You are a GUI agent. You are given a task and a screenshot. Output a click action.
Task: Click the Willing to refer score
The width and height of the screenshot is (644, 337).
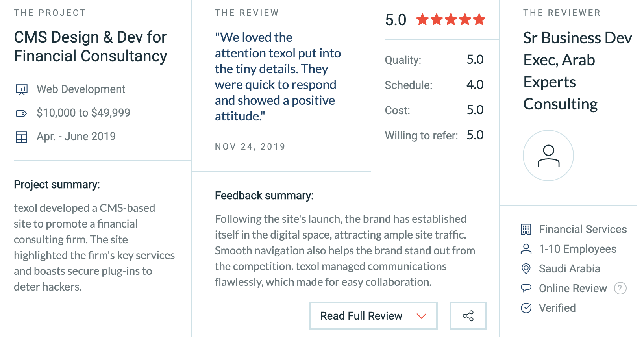click(475, 135)
